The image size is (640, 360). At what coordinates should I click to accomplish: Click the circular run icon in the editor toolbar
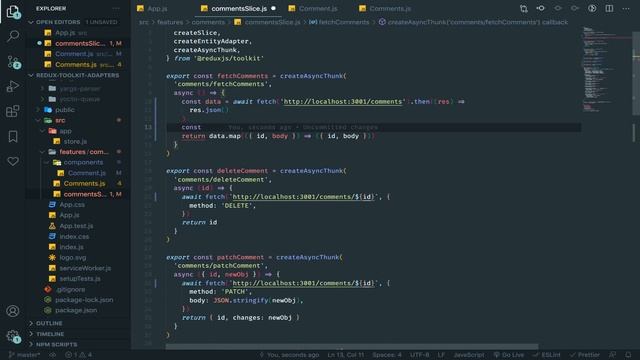pyautogui.click(x=592, y=8)
